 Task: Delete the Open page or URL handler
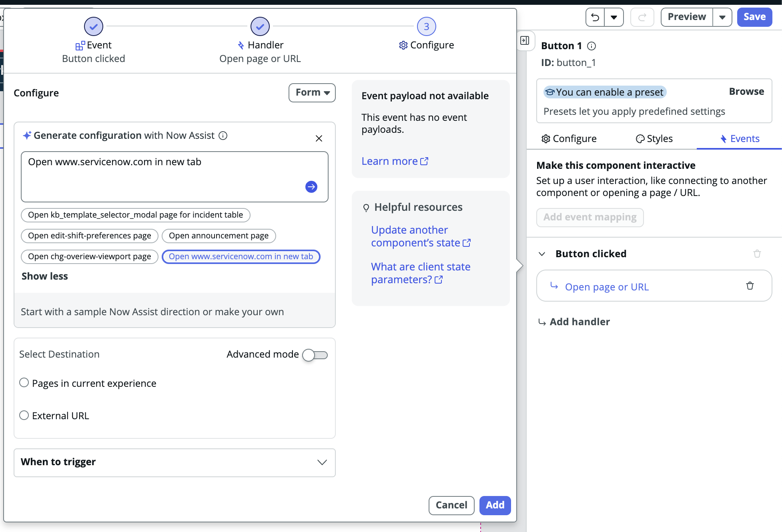click(x=750, y=286)
